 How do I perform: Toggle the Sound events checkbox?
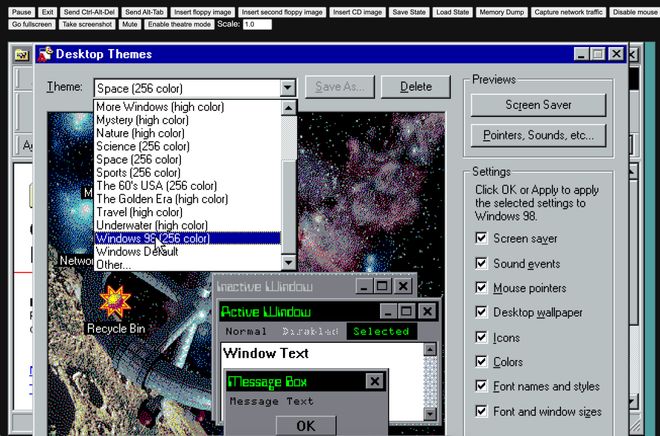pos(481,264)
